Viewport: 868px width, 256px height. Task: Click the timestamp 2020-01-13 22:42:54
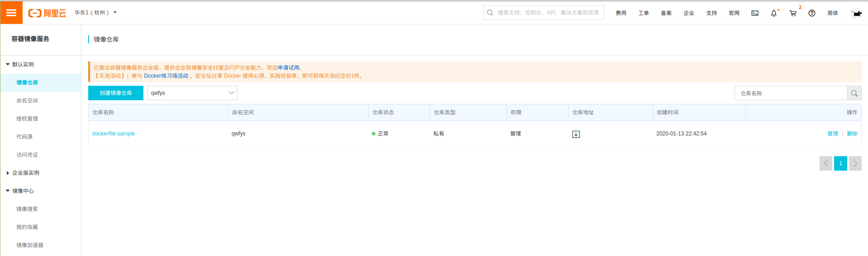681,134
